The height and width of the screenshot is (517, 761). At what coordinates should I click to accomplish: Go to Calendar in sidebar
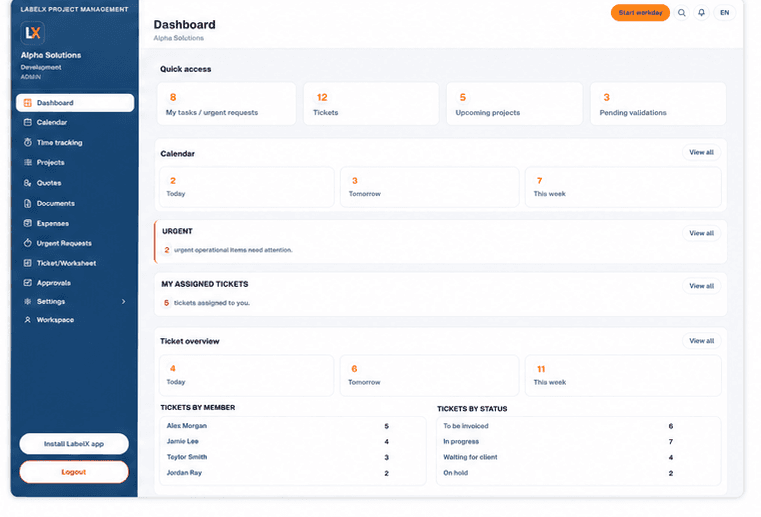coord(75,122)
